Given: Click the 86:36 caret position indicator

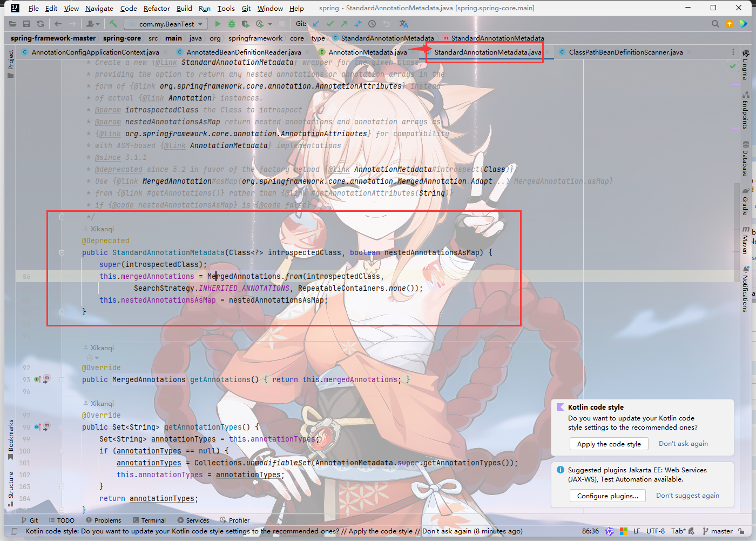Looking at the screenshot, I should pos(590,531).
